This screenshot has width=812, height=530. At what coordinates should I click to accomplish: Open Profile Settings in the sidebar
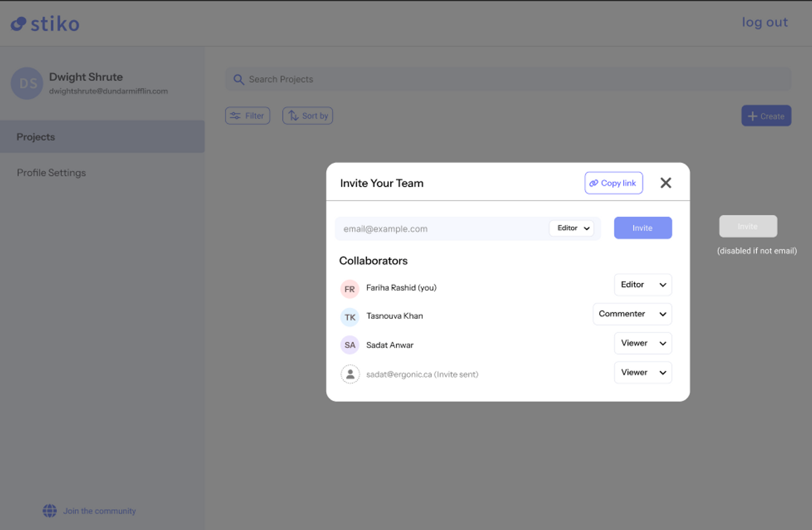[51, 173]
